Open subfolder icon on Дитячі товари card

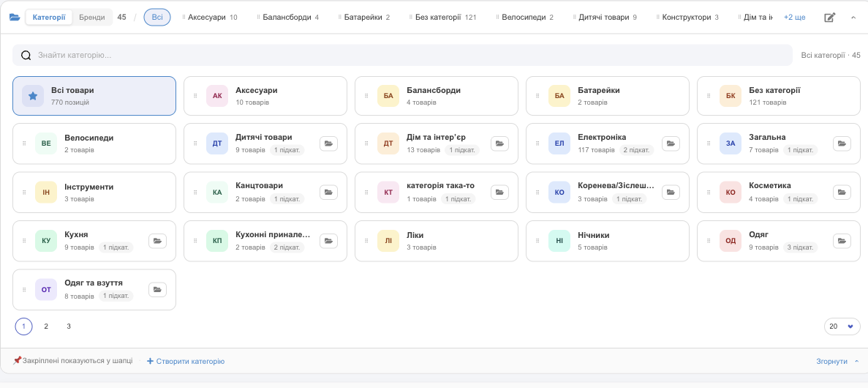tap(329, 143)
